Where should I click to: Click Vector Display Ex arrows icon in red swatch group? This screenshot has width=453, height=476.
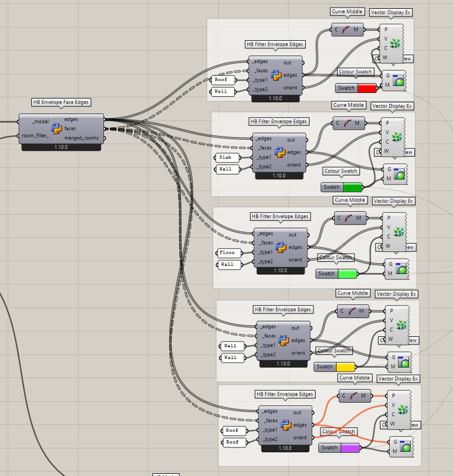click(x=395, y=43)
